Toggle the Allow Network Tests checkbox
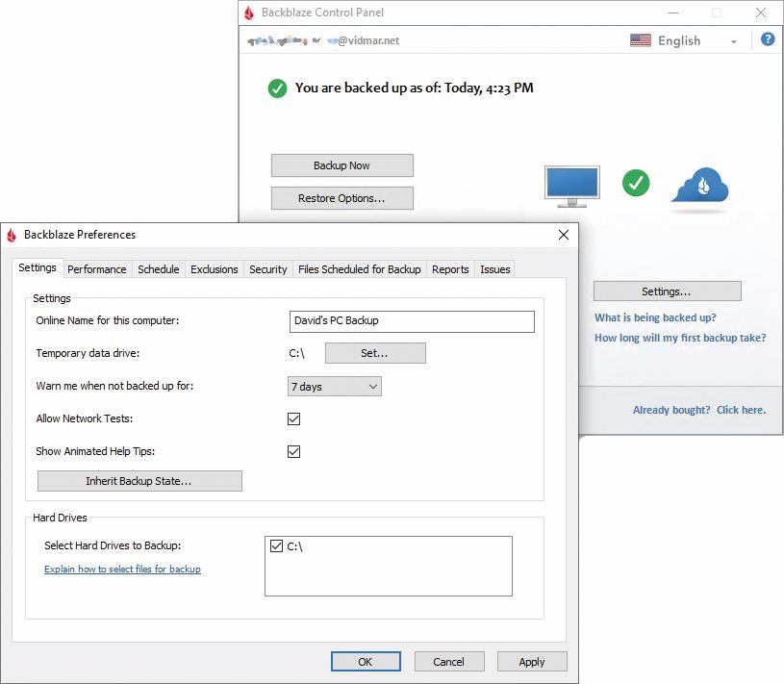 [294, 419]
